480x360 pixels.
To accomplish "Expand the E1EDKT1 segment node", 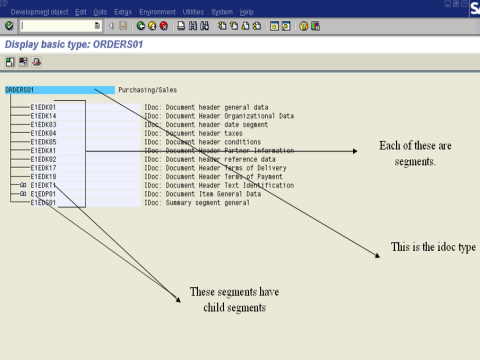I will 23,185.
